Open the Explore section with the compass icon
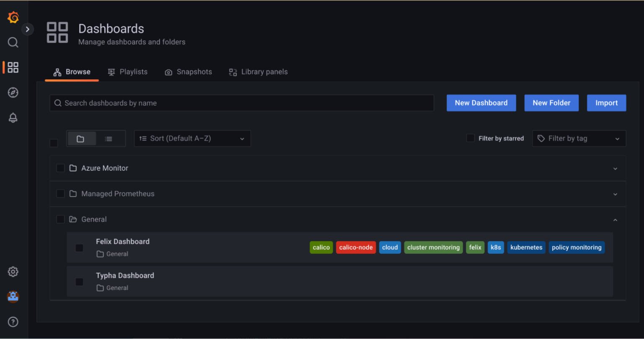The height and width of the screenshot is (339, 644). pos(13,92)
